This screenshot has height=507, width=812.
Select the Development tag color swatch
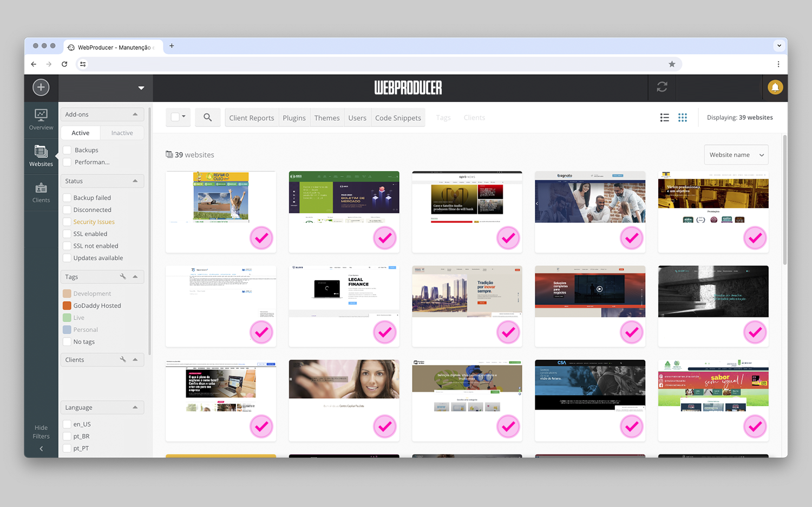67,294
